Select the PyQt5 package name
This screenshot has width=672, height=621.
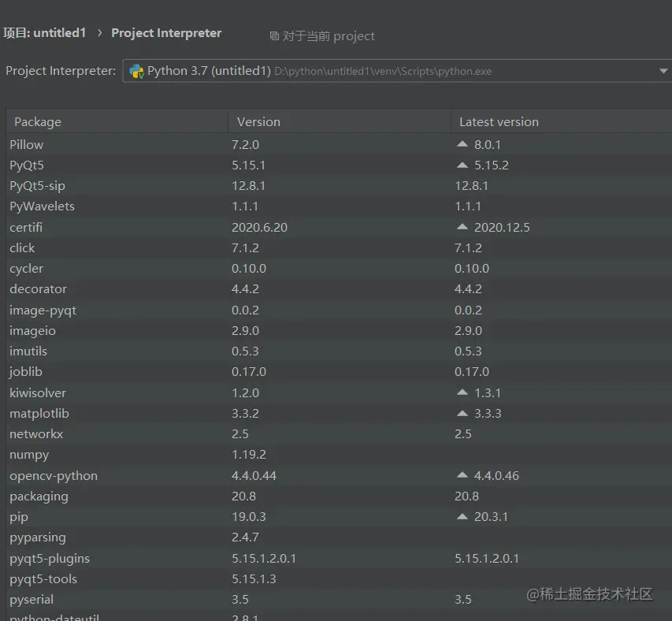point(27,165)
